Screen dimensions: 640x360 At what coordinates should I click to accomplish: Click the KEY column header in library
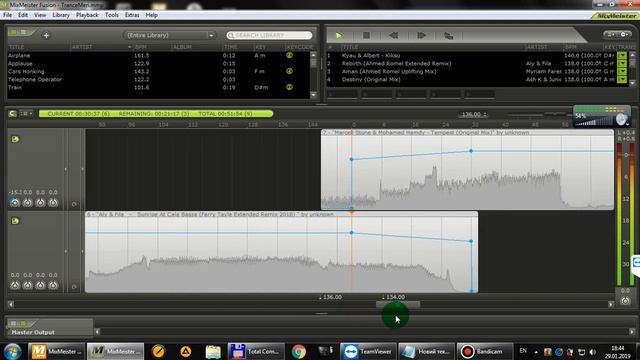260,47
